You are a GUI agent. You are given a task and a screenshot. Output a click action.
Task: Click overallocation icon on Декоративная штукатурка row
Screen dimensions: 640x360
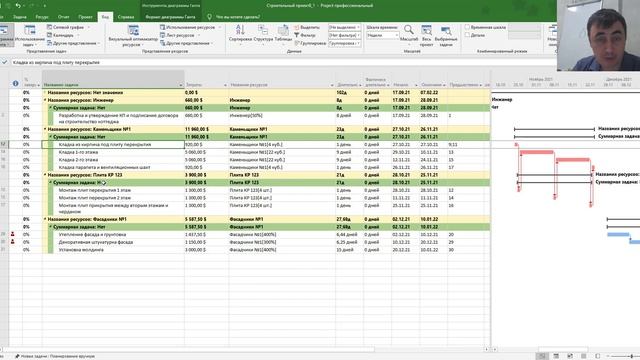pos(13,242)
